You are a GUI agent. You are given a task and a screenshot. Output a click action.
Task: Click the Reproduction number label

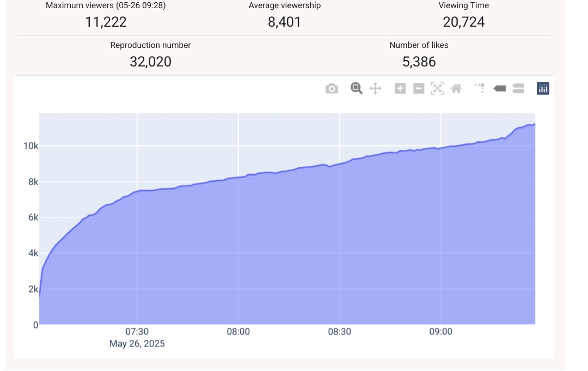pyautogui.click(x=150, y=45)
